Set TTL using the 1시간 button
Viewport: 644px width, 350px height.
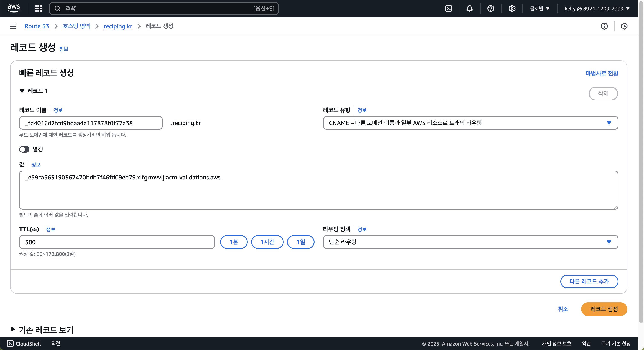click(267, 242)
